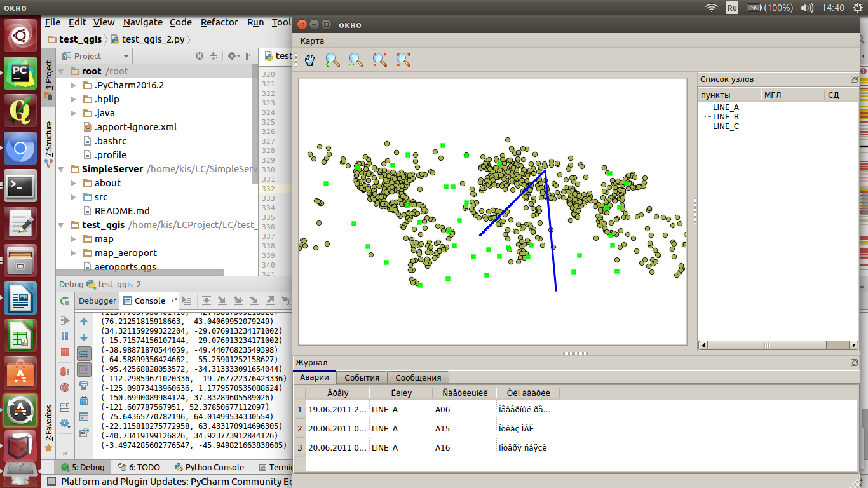The image size is (868, 488).
Task: Activate the Zoom In magnifier tool
Action: [332, 60]
